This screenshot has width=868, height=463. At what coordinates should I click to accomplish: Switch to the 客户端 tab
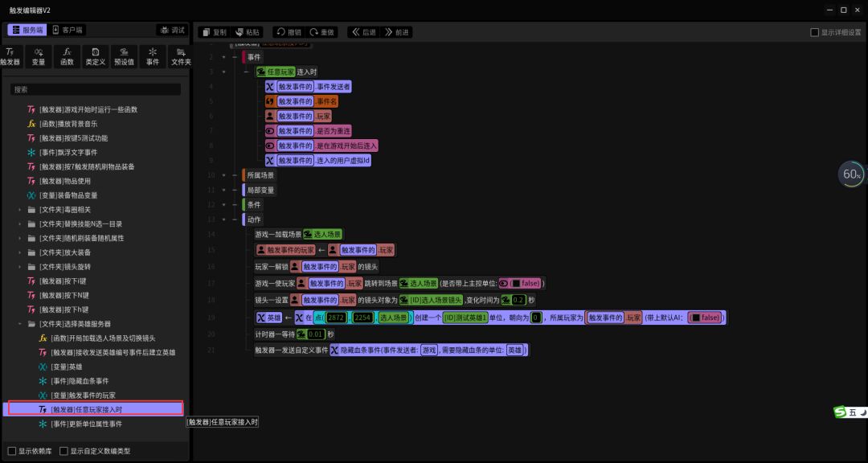click(x=67, y=30)
